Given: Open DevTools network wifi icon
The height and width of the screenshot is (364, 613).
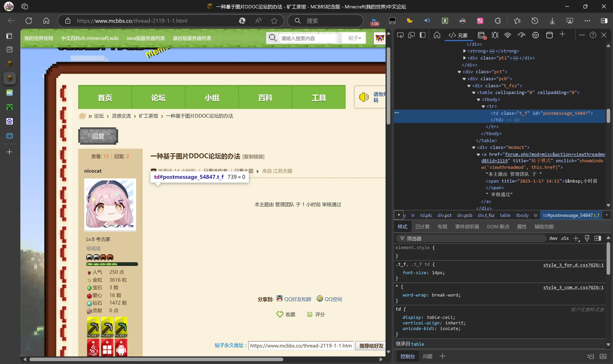Looking at the screenshot, I should [508, 35].
